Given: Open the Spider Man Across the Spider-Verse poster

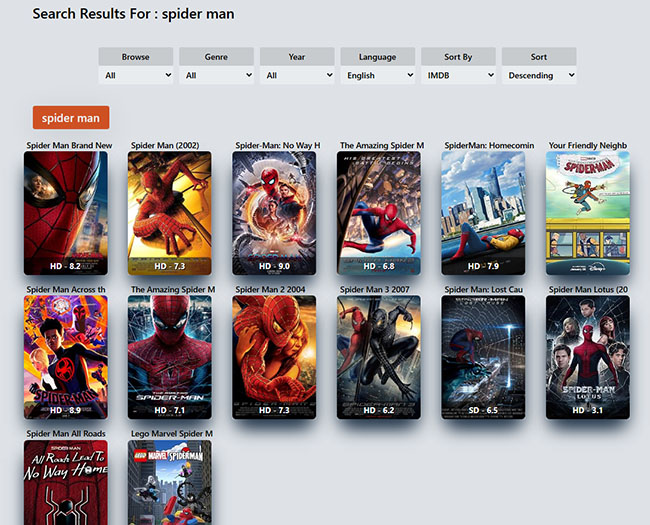Looking at the screenshot, I should 65,357.
